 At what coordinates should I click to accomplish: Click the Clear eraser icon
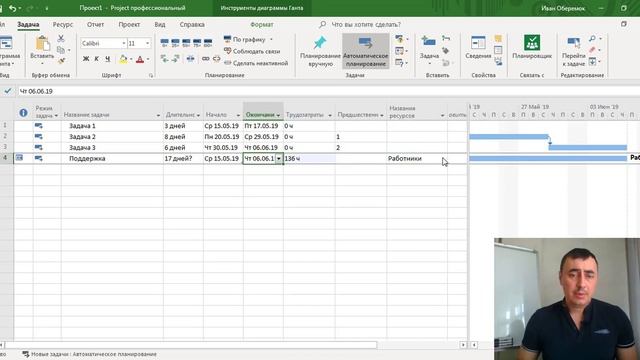592,50
